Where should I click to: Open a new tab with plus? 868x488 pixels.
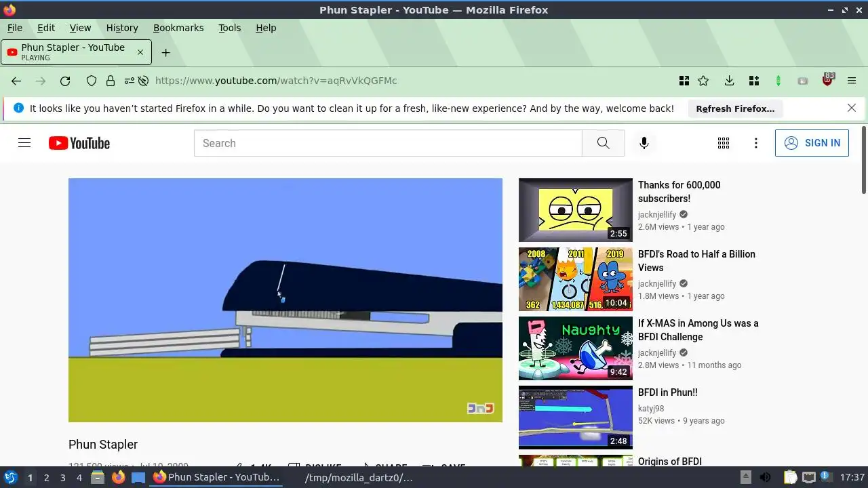tap(165, 52)
